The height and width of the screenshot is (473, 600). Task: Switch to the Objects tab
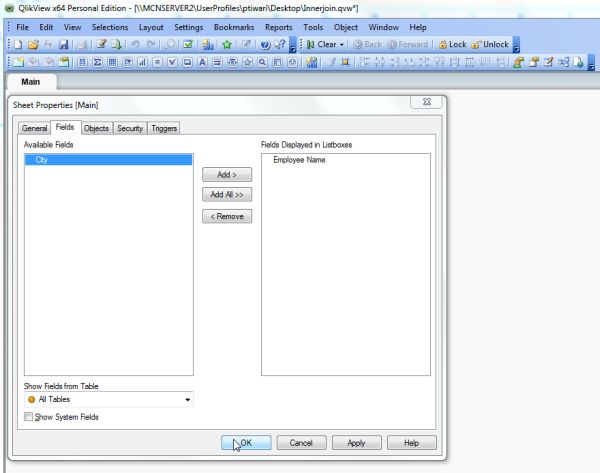(x=96, y=128)
